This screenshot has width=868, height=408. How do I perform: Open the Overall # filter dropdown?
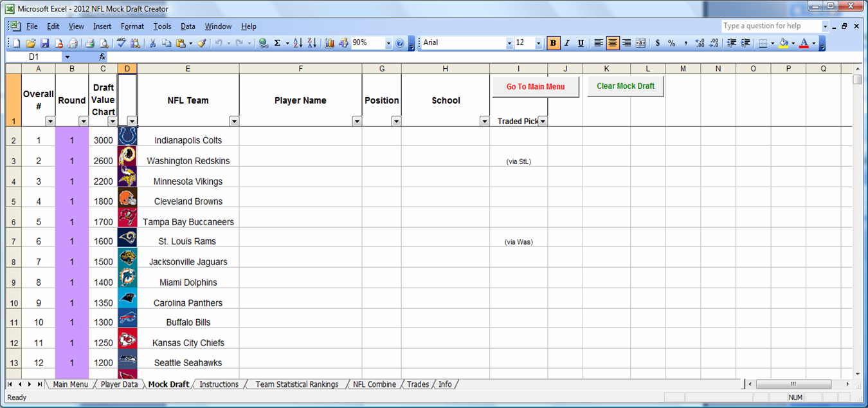(x=50, y=121)
